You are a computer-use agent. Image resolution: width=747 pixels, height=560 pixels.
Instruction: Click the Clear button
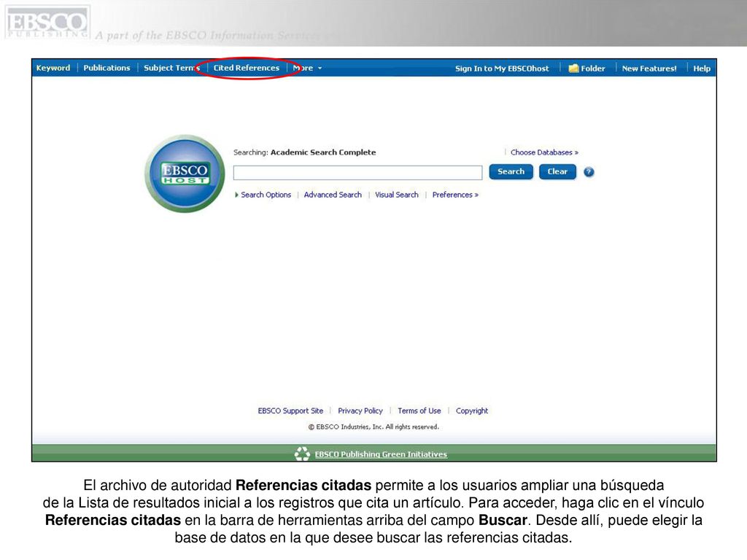point(557,172)
